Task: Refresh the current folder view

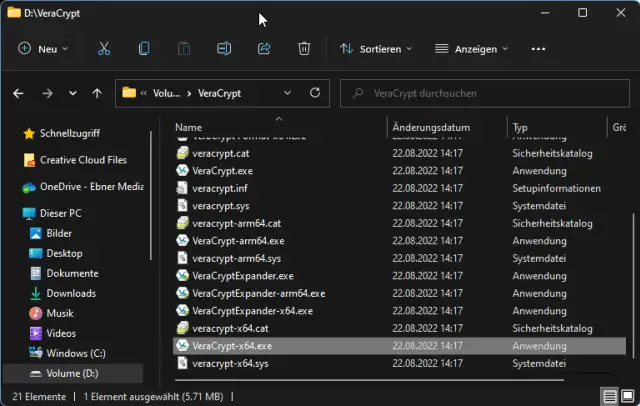Action: [x=315, y=93]
